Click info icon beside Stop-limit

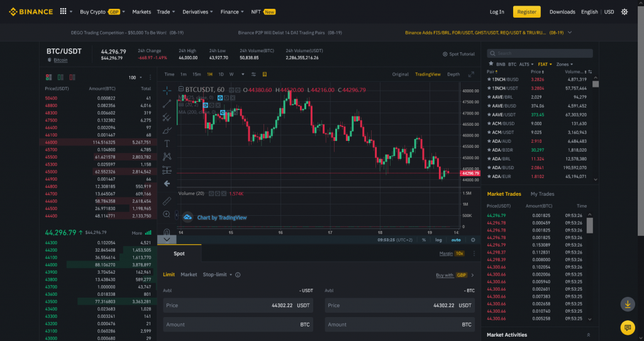pos(238,275)
